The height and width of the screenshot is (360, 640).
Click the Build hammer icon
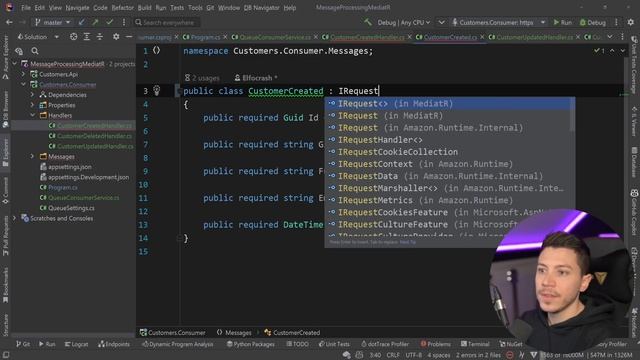(368, 22)
